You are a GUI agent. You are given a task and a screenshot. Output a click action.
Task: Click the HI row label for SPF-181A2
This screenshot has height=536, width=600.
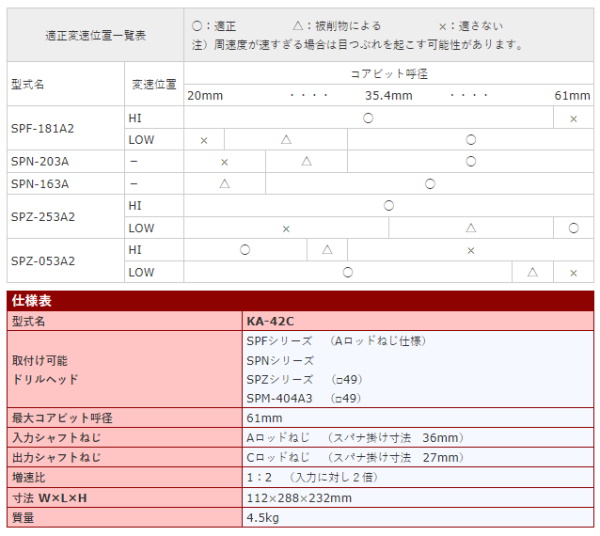click(135, 118)
